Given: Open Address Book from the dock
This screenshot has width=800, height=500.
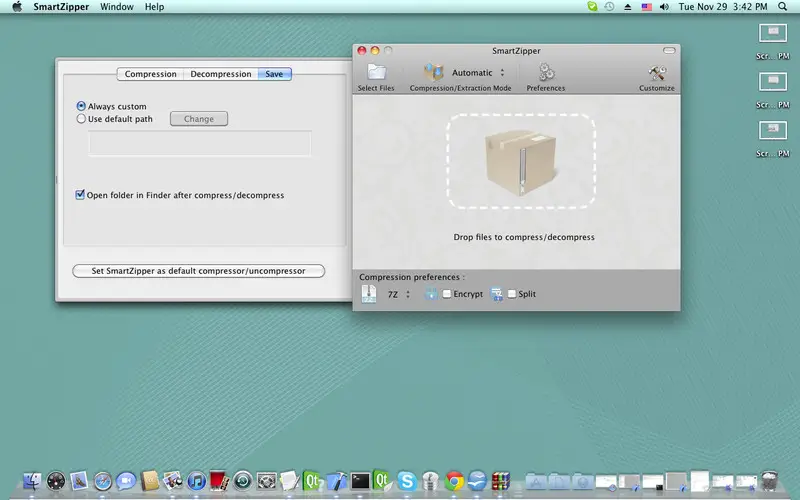Looking at the screenshot, I should coord(149,481).
